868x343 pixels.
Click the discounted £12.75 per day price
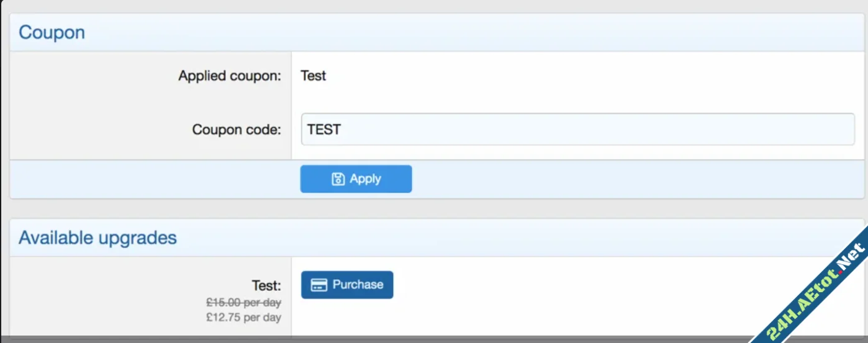click(243, 318)
